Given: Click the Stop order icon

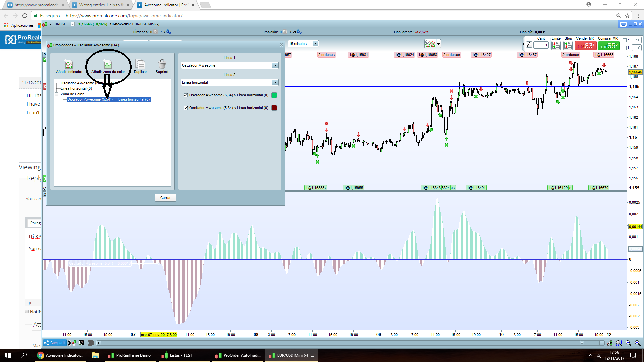Looking at the screenshot, I should pos(568,45).
